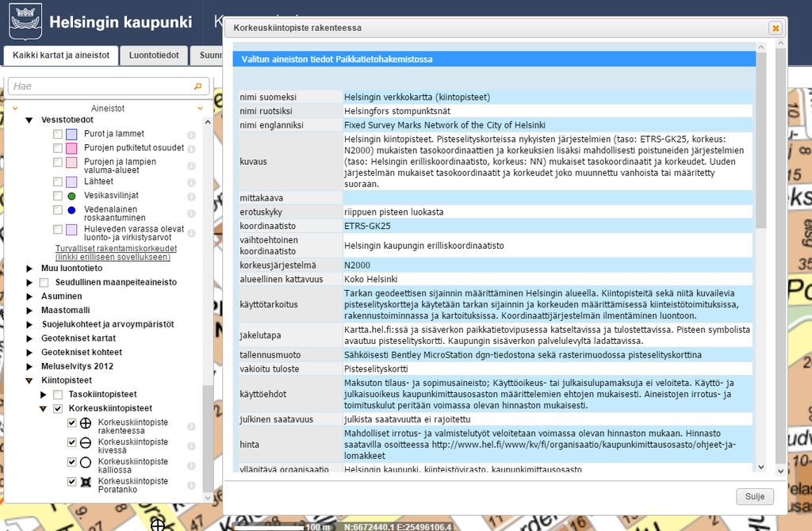Click the halved-circle symbol for Korkeuskiintopiste kivessä
The width and height of the screenshot is (812, 531).
click(x=86, y=442)
